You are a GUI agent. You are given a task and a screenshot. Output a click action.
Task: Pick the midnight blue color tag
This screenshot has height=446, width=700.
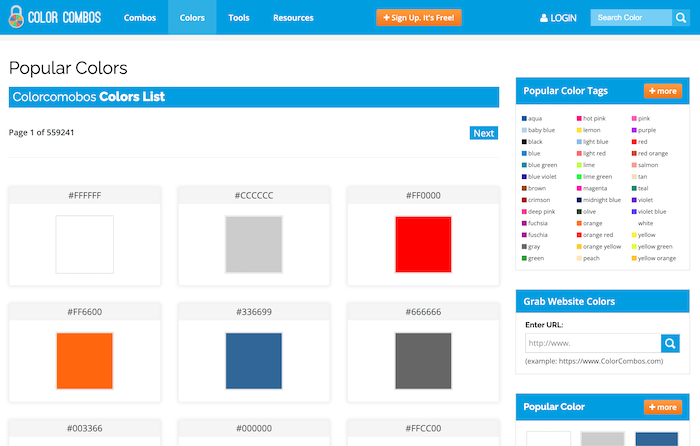pos(600,200)
